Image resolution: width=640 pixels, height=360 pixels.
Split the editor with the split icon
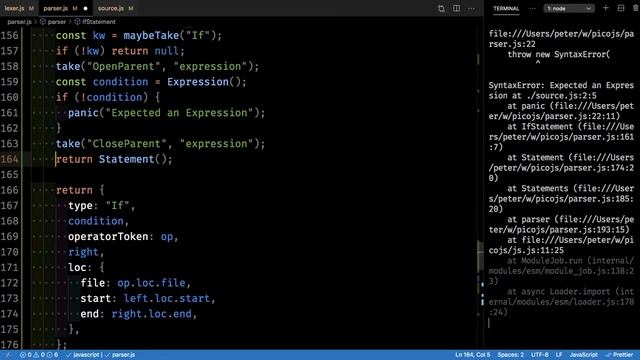[x=456, y=8]
